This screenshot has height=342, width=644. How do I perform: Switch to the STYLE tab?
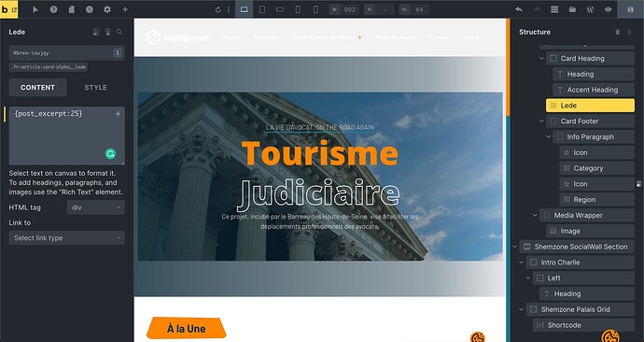tap(96, 88)
